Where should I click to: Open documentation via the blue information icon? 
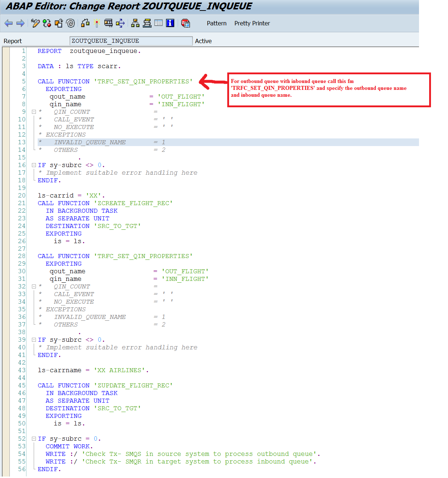coord(170,23)
